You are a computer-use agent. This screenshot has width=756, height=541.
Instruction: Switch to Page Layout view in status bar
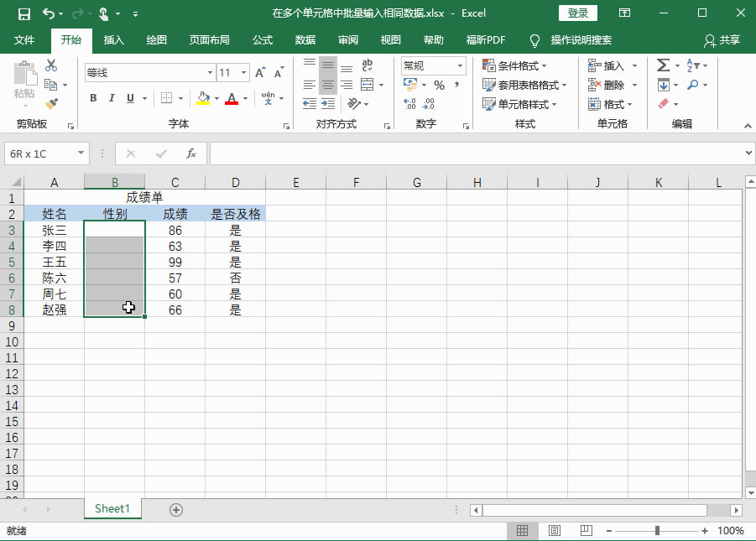(554, 530)
